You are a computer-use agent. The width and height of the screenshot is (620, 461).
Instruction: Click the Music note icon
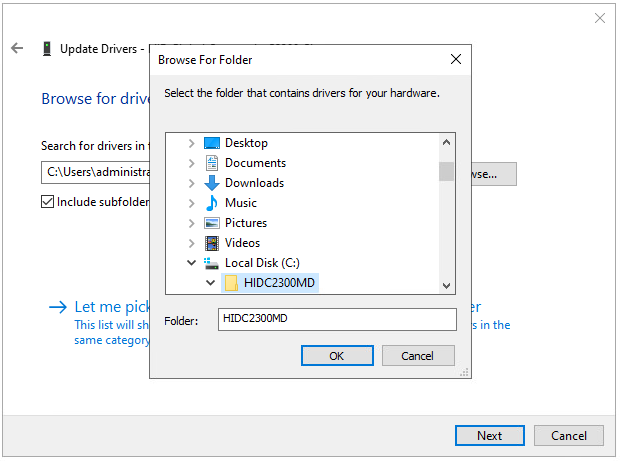coord(211,203)
